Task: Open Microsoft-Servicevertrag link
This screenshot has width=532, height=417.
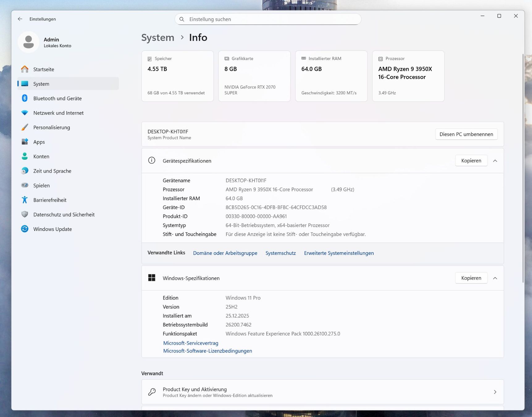Action: 191,343
